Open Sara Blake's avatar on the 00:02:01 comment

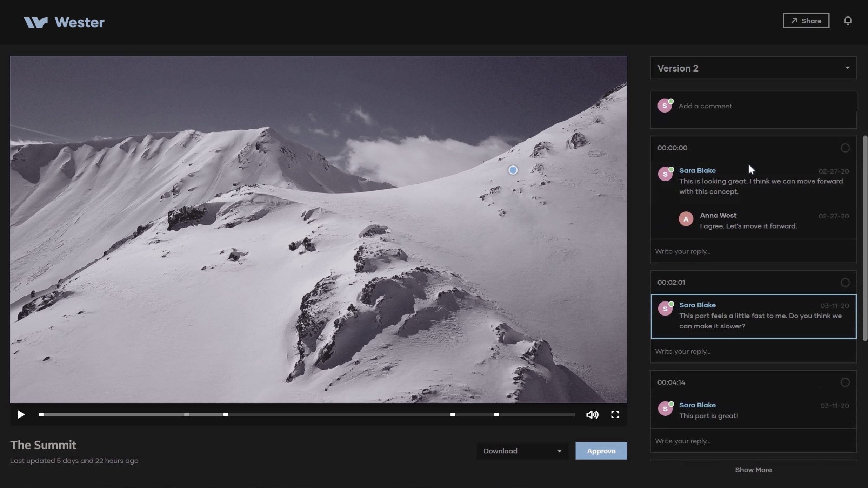click(666, 308)
